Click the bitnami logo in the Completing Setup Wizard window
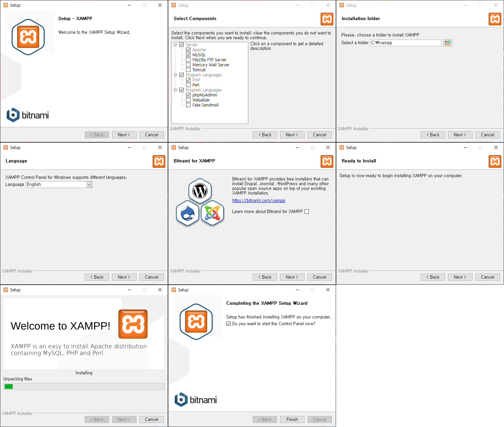 coord(196,400)
